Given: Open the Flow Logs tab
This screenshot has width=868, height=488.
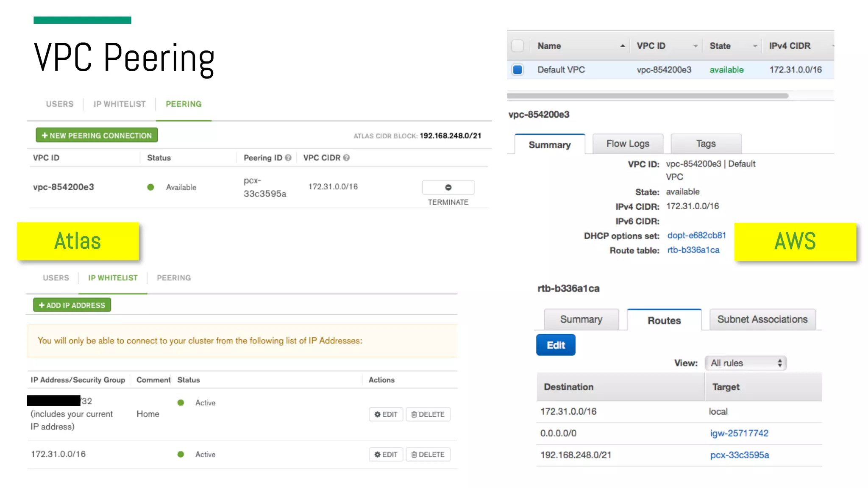Looking at the screenshot, I should [628, 144].
